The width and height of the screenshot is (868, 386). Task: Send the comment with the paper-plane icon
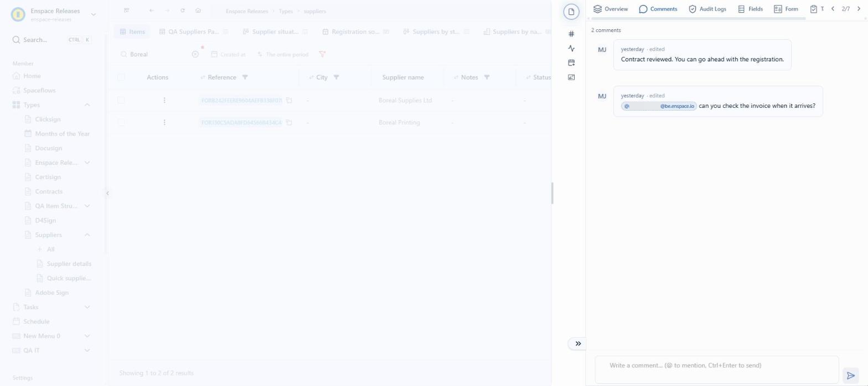[x=851, y=375]
